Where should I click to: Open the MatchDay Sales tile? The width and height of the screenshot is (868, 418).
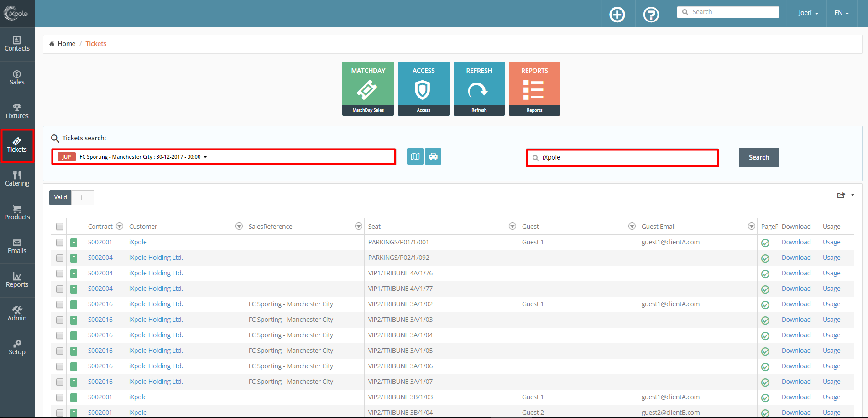click(368, 88)
